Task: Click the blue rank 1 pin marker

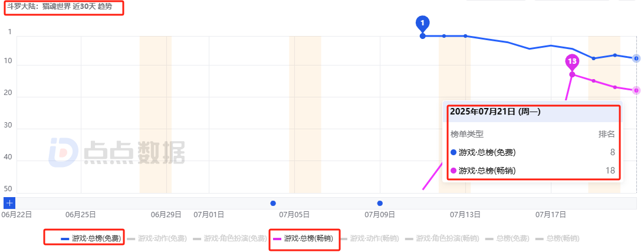Action: pos(423,24)
